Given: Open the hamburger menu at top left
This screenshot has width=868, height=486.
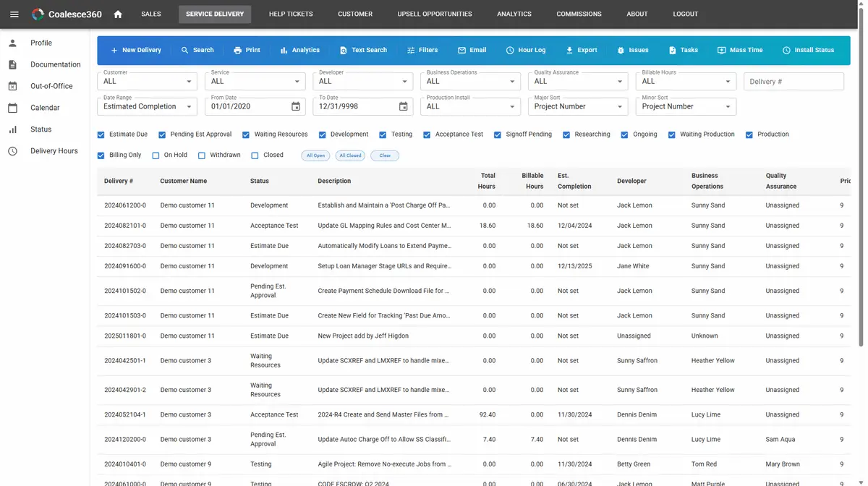Looking at the screenshot, I should click(x=14, y=14).
